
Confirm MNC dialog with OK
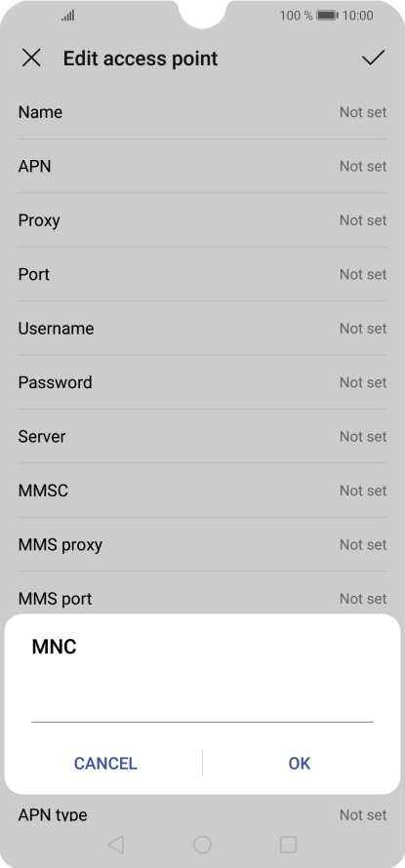300,764
